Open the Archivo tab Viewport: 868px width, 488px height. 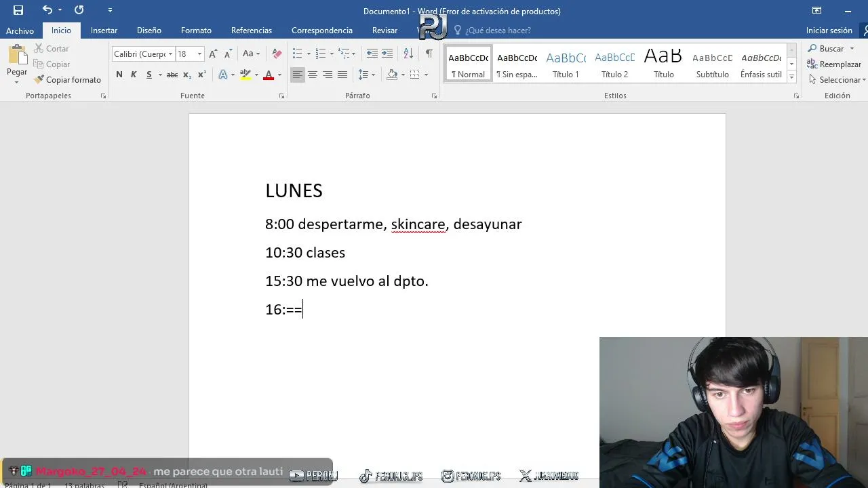pos(20,30)
